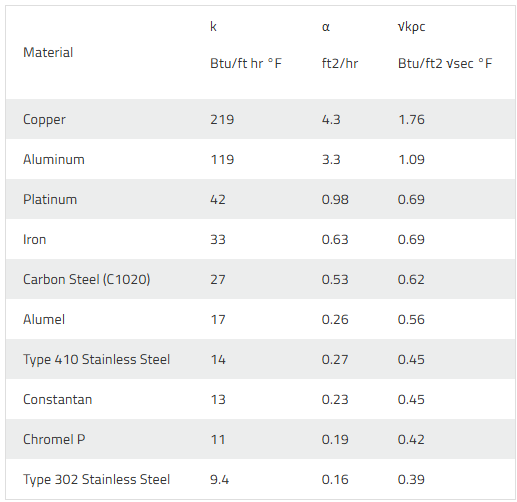Select the α column header symbol
Viewport: 517px width, 502px height.
coord(326,27)
